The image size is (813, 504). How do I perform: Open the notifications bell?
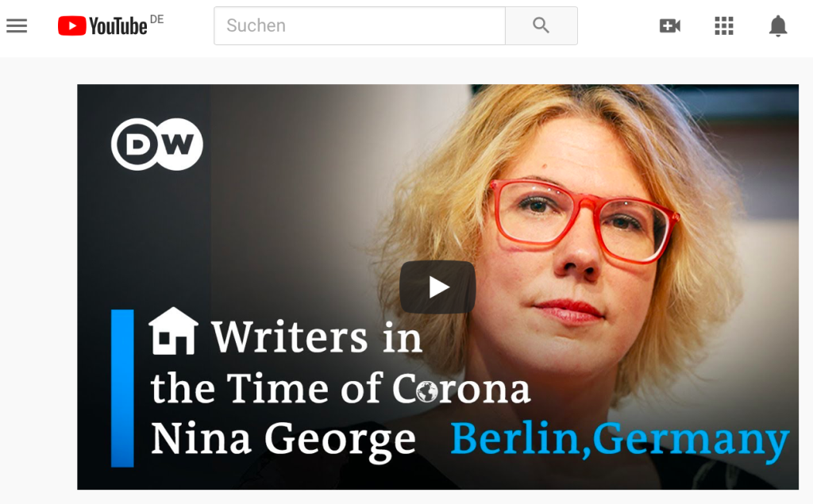point(778,26)
